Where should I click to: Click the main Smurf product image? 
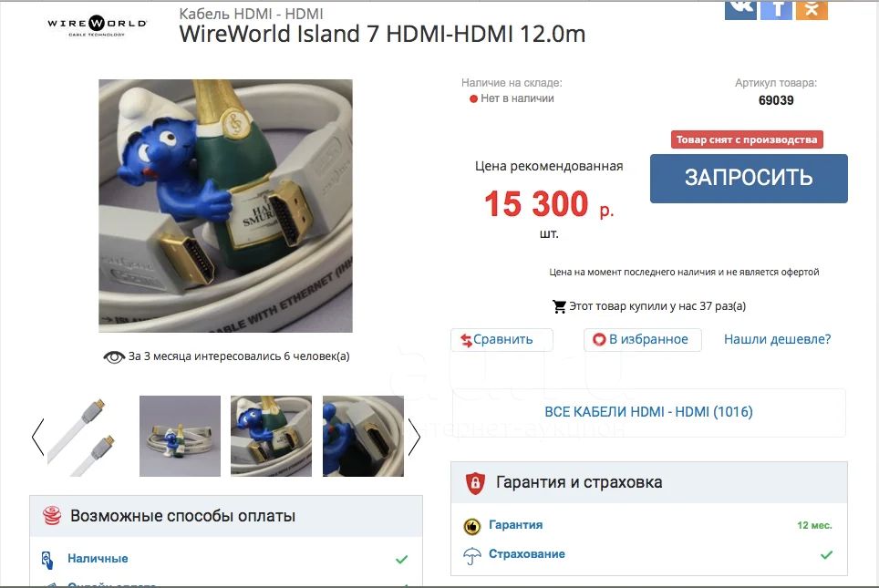[x=225, y=206]
